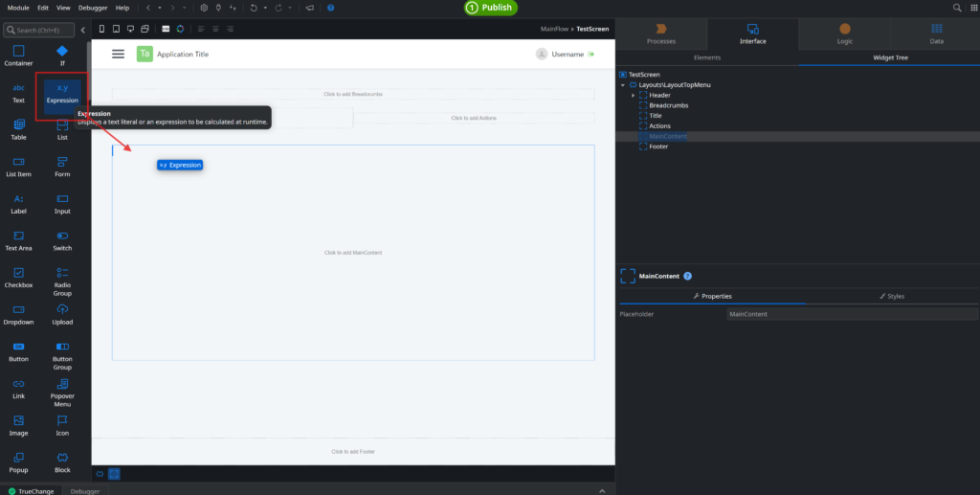
Task: Expand the bottom panel with the chevron
Action: [602, 490]
